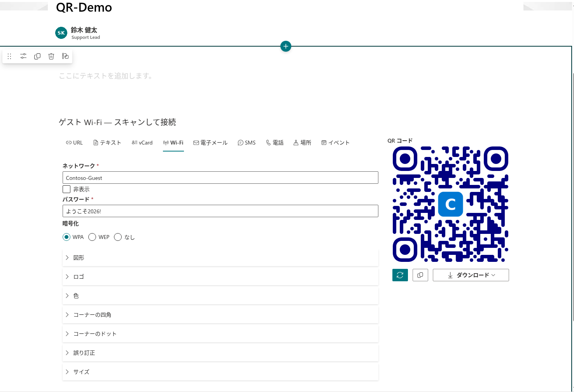Switch to the 電子メール tab

point(210,143)
